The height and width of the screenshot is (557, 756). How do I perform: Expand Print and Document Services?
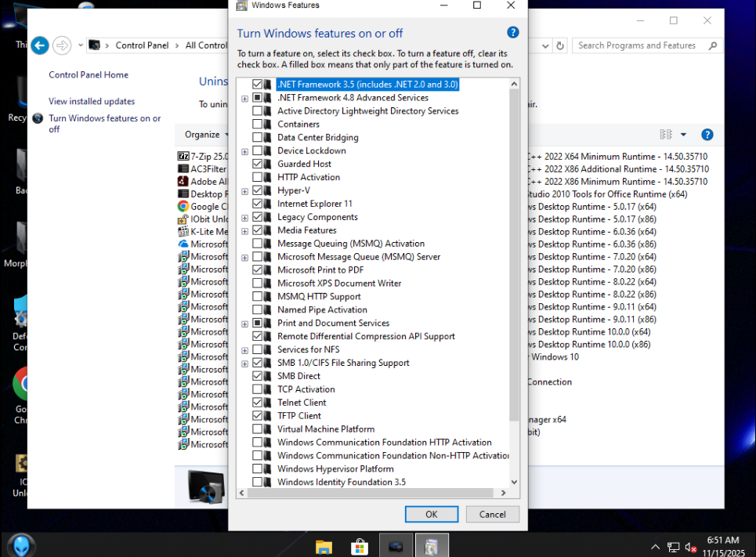tap(245, 324)
